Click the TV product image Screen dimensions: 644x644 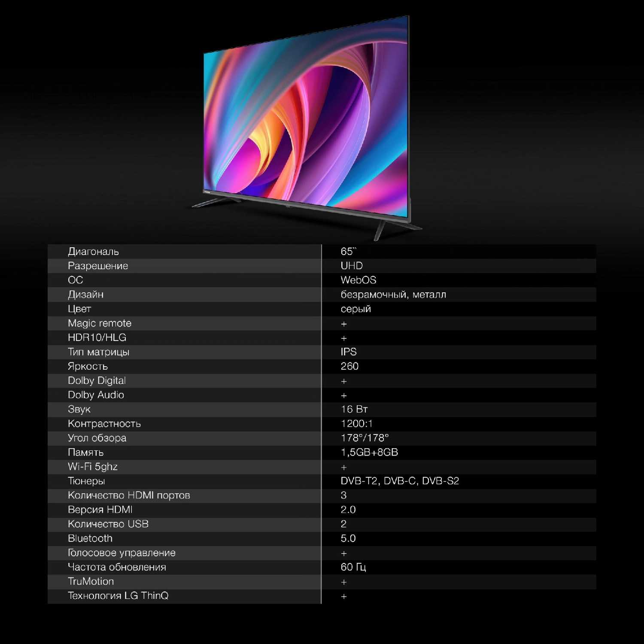coord(306,125)
